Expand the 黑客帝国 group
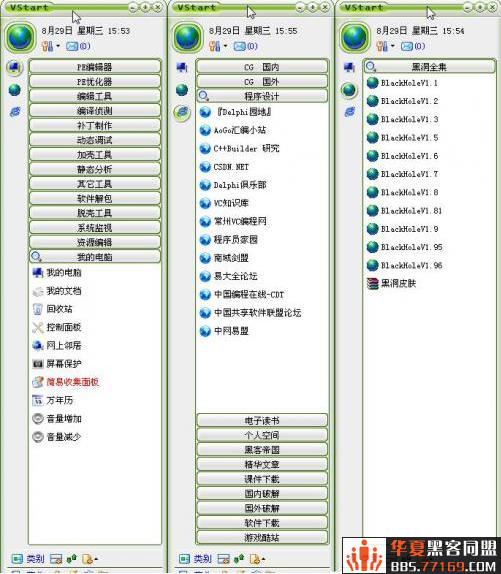This screenshot has width=501, height=574. [x=262, y=450]
